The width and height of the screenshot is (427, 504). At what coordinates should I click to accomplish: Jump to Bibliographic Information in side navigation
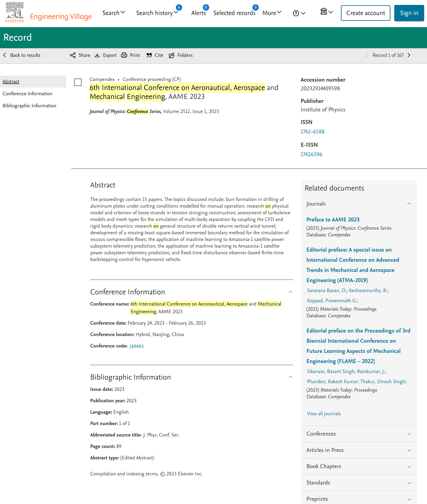[29, 106]
